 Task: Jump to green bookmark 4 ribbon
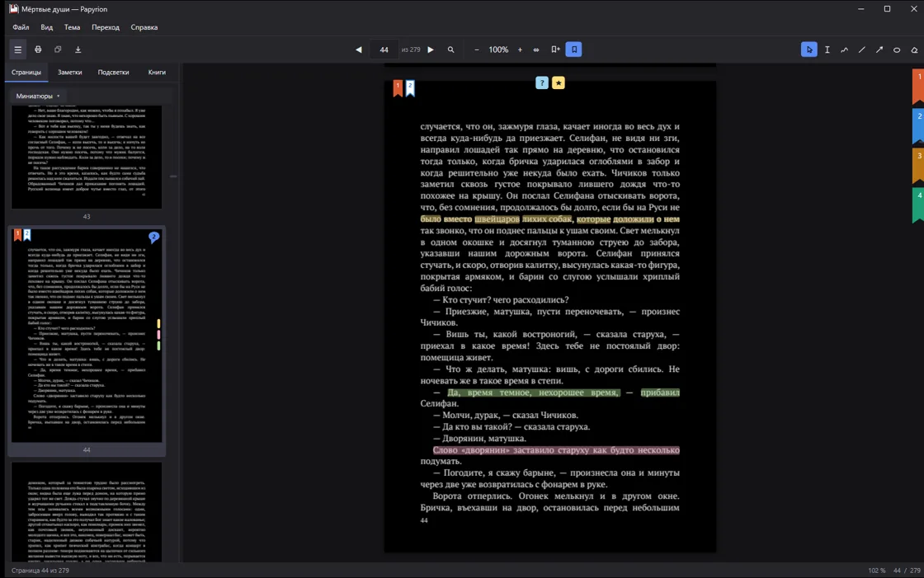tap(918, 205)
